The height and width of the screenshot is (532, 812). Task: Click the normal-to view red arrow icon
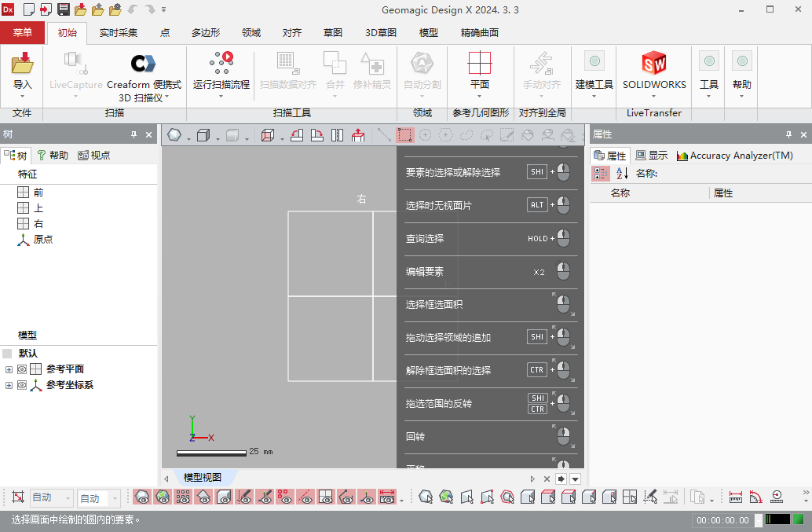pyautogui.click(x=358, y=135)
